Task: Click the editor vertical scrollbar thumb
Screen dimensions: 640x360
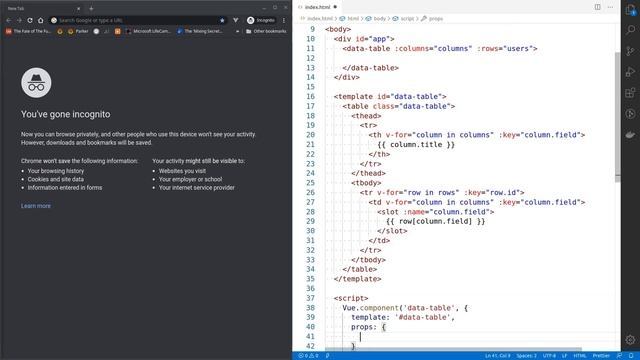Action: tap(618, 116)
